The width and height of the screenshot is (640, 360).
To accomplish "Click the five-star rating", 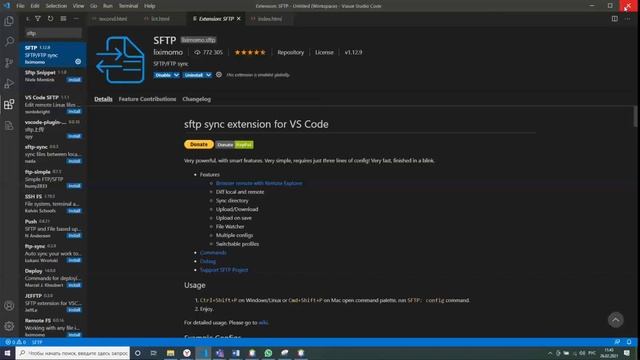I will [x=250, y=52].
